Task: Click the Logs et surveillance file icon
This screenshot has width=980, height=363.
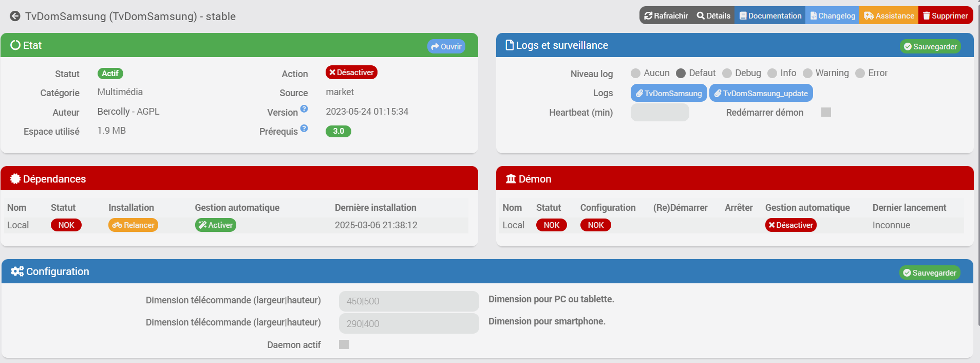Action: click(x=510, y=45)
